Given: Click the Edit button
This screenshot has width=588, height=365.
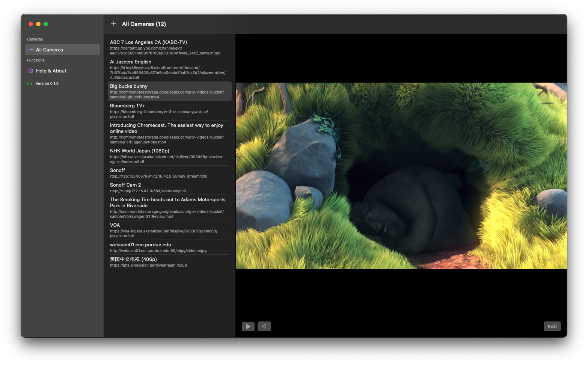Looking at the screenshot, I should tap(552, 326).
